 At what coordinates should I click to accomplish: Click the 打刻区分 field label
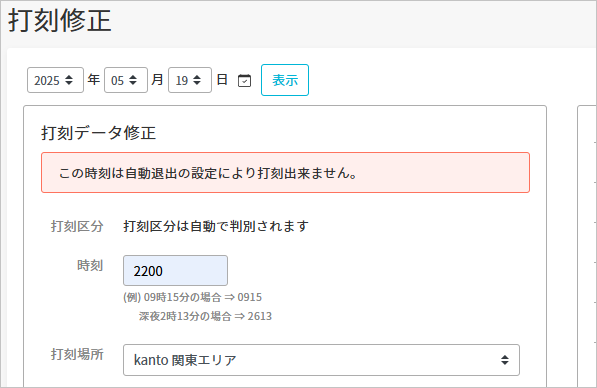77,226
